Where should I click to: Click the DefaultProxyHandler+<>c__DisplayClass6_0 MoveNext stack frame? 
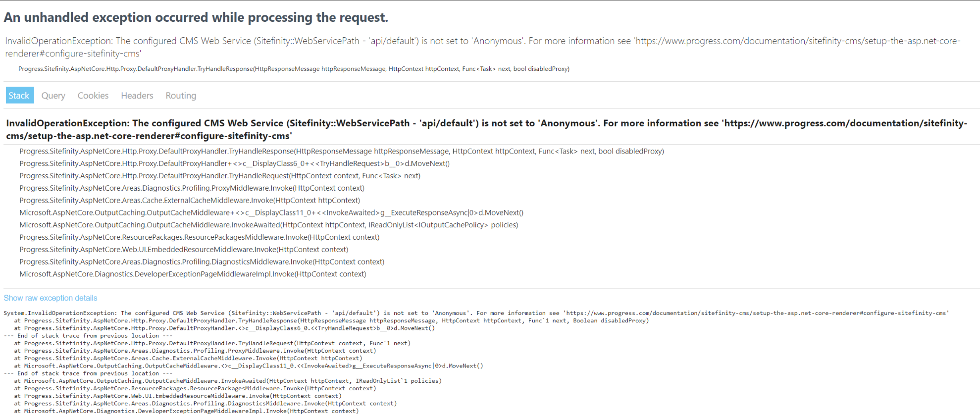[x=235, y=163]
